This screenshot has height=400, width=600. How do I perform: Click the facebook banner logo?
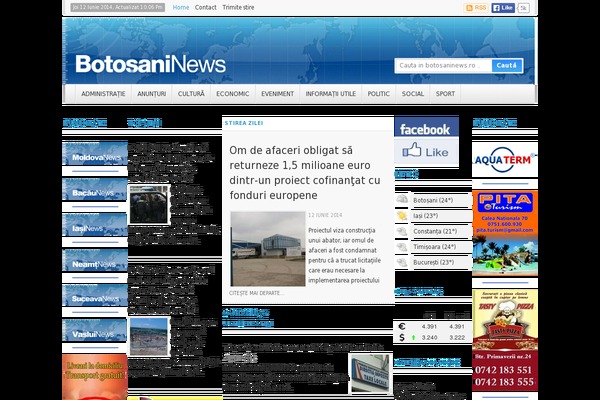click(427, 127)
